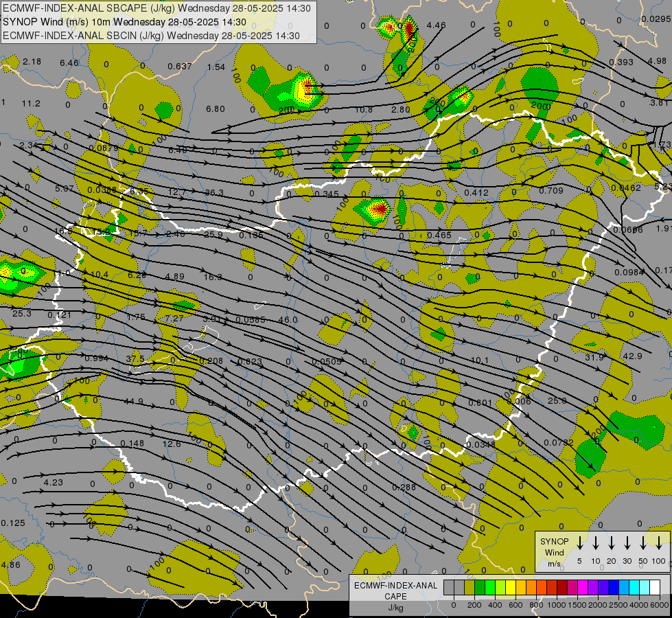Image resolution: width=672 pixels, height=618 pixels.
Task: Click the map value 6.80
Action: tap(215, 109)
